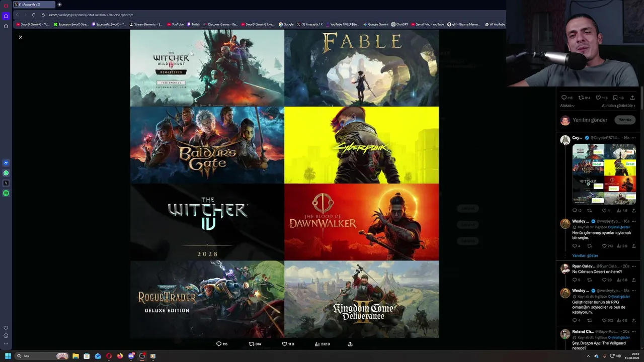Screen dimensions: 644x362
Task: Show original of the 'Henüz çıkmamış' reply
Action: click(x=619, y=227)
